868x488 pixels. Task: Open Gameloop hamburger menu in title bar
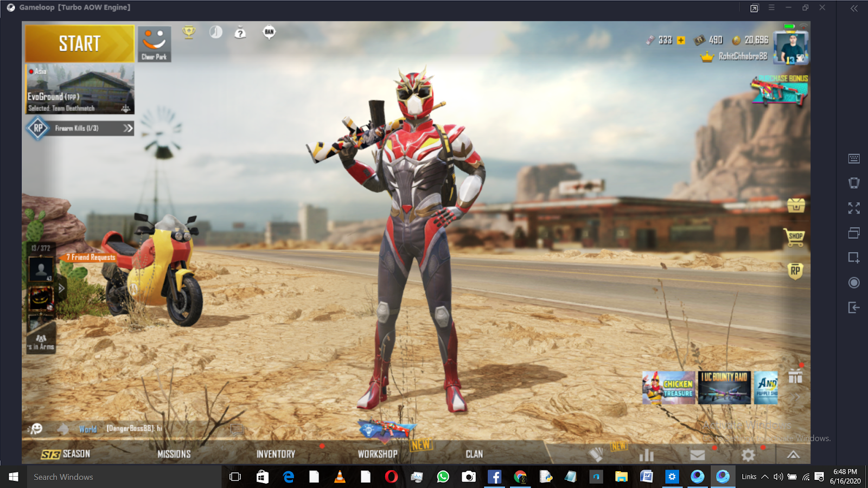click(771, 8)
